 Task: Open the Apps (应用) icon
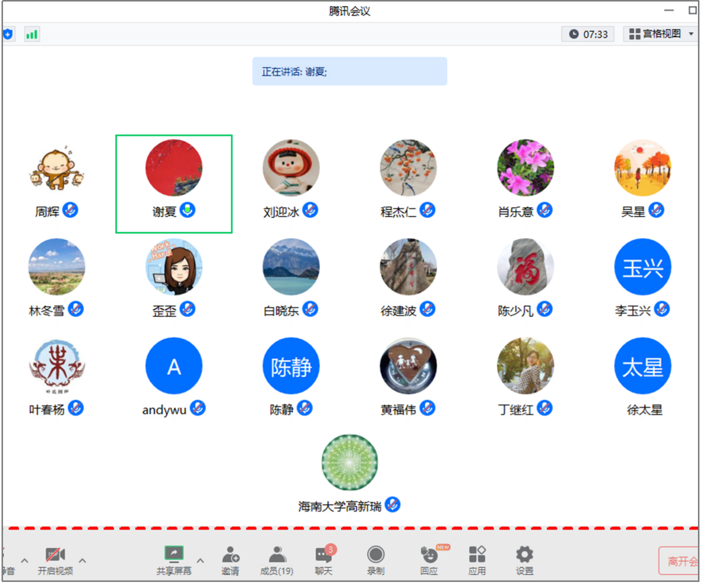coord(477,555)
